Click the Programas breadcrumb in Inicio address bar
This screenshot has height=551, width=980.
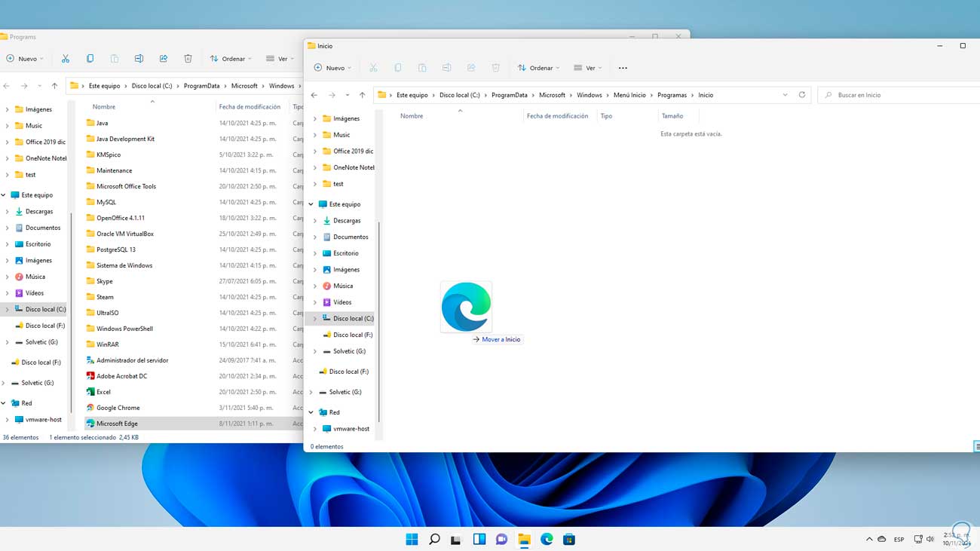pos(672,95)
